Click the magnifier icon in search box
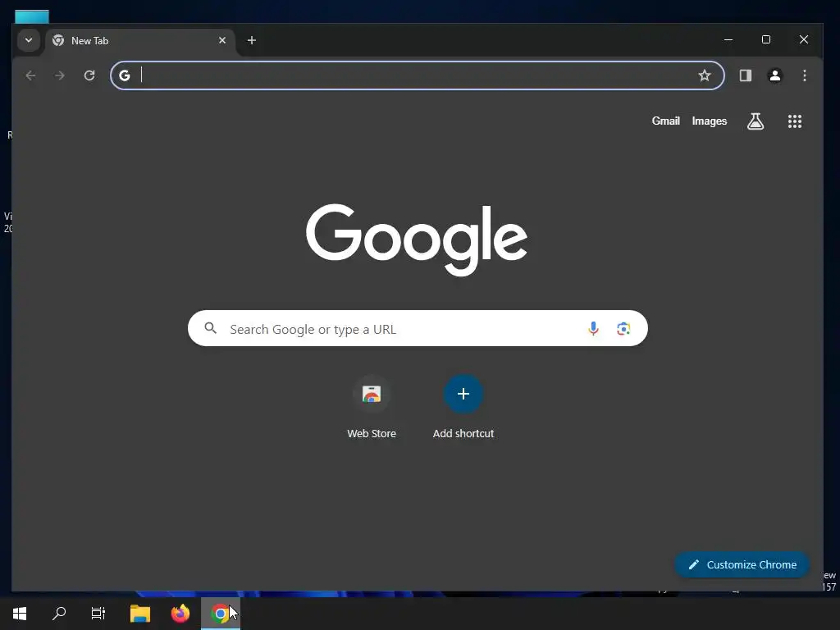The height and width of the screenshot is (630, 840). tap(211, 328)
